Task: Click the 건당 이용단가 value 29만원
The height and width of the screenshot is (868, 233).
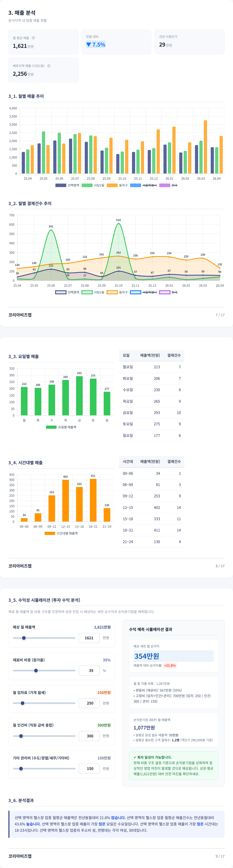Action: point(165,44)
